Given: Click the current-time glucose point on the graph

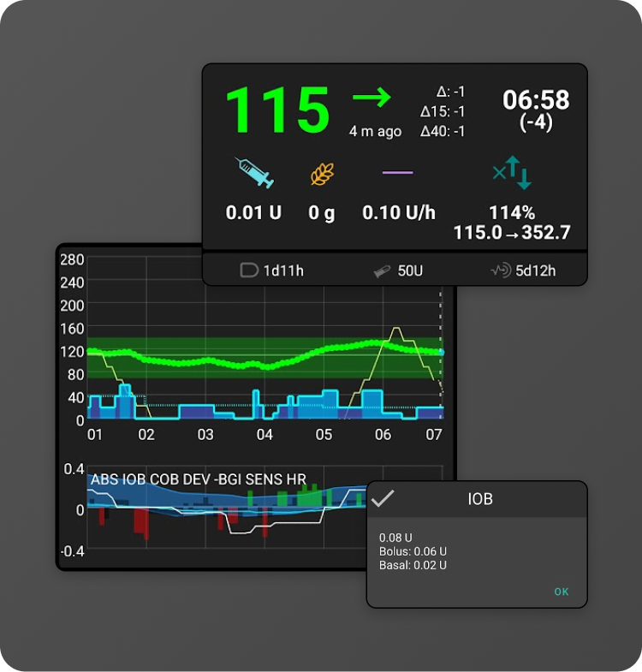Looking at the screenshot, I should (x=441, y=352).
